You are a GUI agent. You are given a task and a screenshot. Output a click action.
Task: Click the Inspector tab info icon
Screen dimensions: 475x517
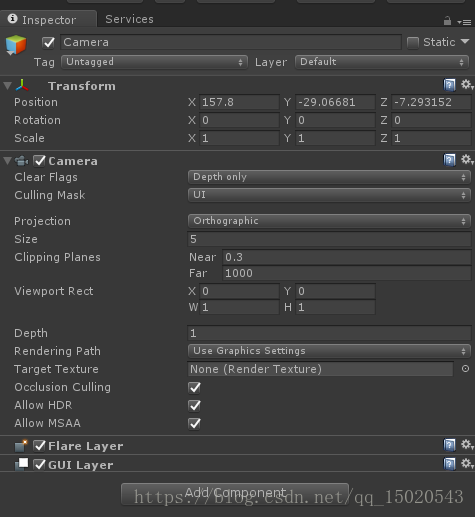[x=12, y=19]
